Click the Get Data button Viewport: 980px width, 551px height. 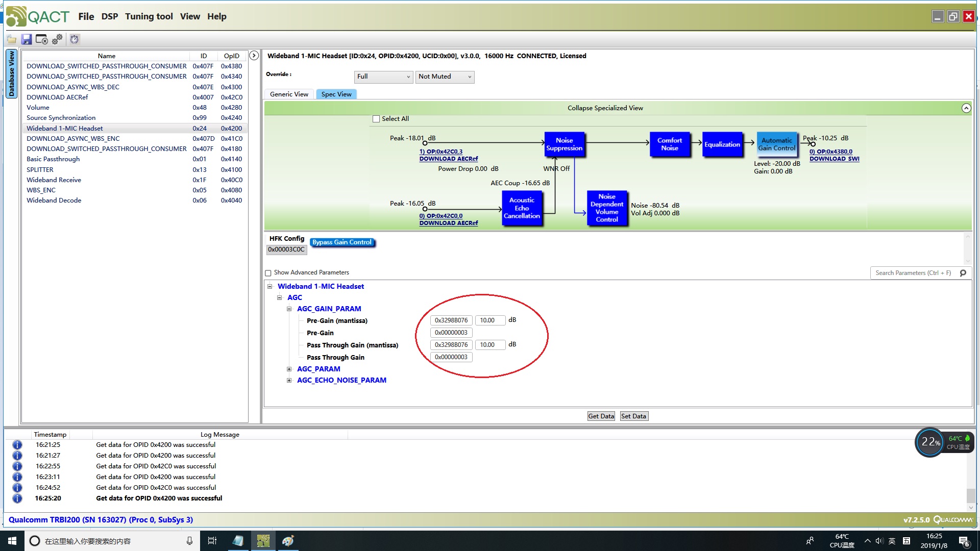(x=601, y=416)
